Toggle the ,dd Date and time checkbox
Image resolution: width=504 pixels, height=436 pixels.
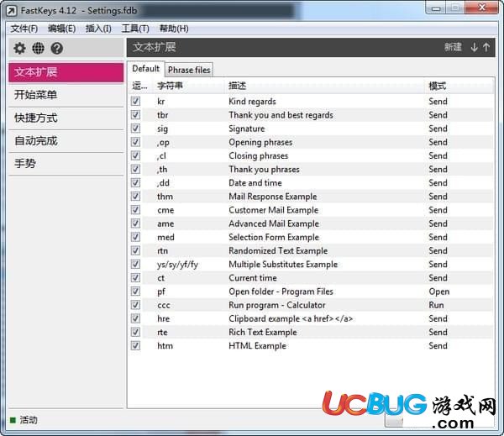[x=135, y=182]
